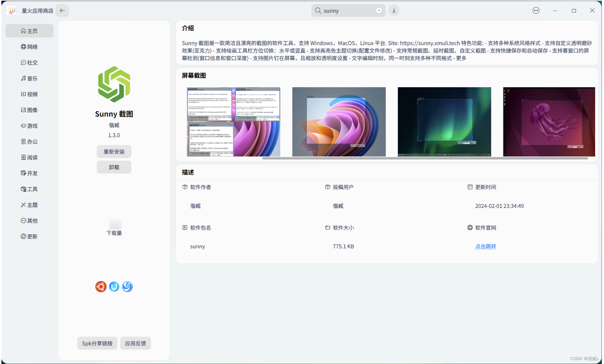Click the Spark Store logo icon
Screen dimensions: 604x364
point(11,11)
